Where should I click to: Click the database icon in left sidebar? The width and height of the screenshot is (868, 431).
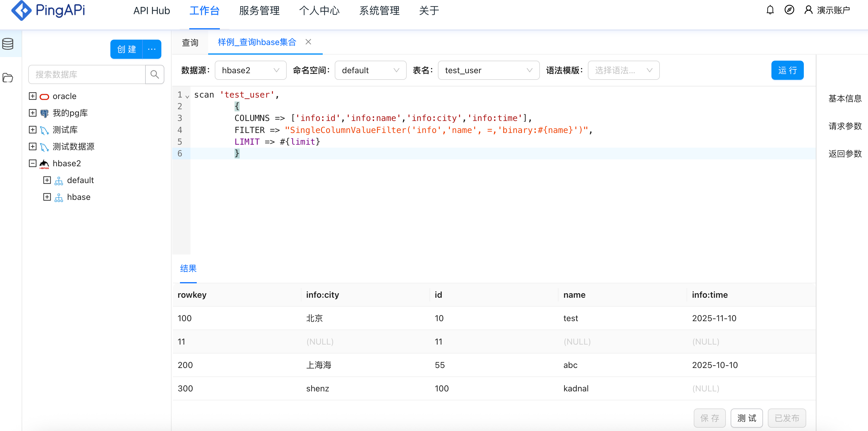coord(8,44)
